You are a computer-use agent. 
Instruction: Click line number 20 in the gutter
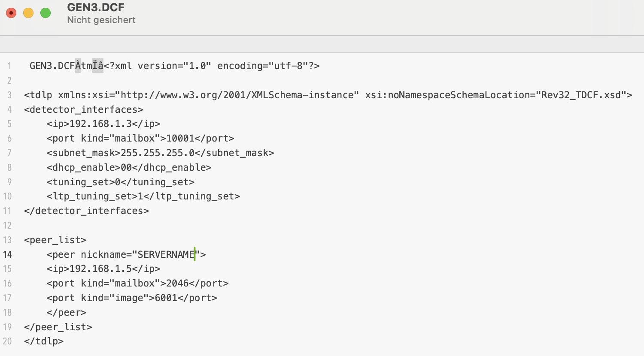[8, 341]
